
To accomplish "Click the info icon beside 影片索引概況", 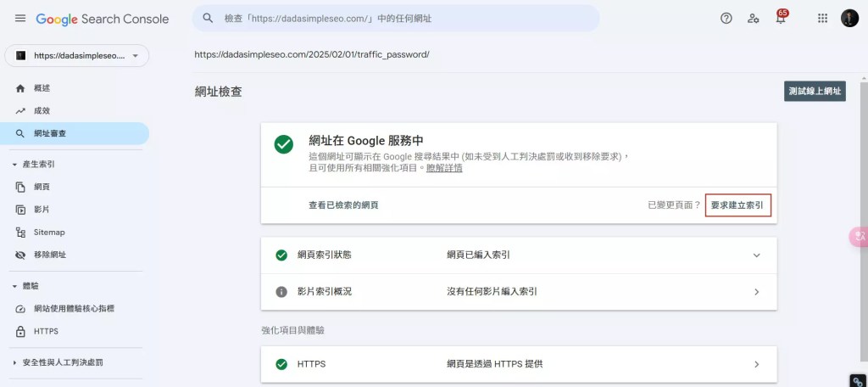I will [x=281, y=292].
